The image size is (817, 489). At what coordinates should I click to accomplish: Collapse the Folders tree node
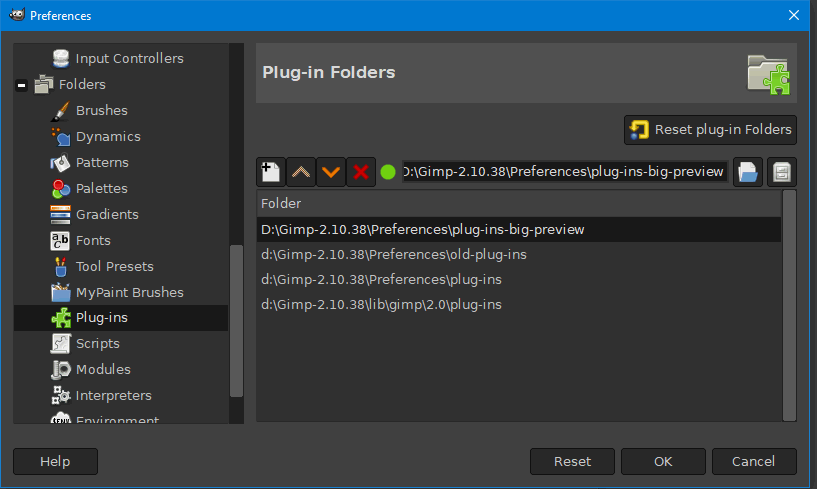(x=21, y=85)
